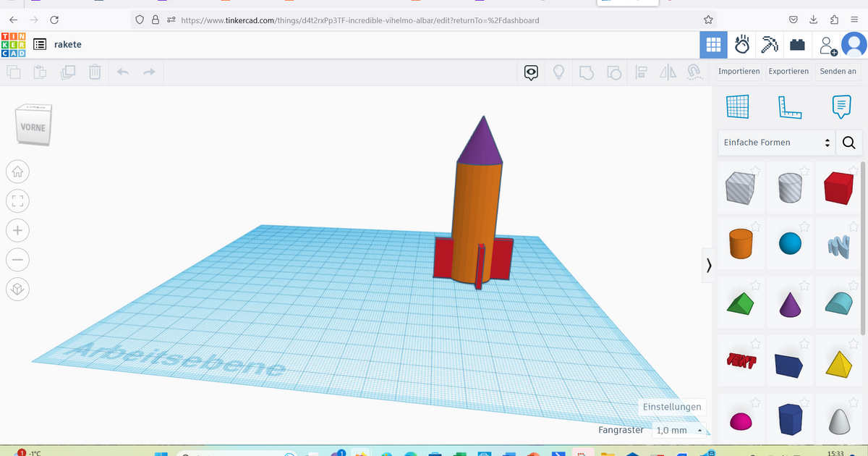Pick the orange cylinder shape
This screenshot has height=456, width=868.
741,244
